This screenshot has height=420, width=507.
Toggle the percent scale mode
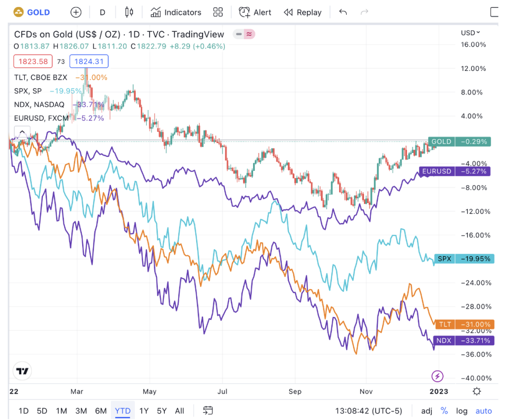pos(444,411)
